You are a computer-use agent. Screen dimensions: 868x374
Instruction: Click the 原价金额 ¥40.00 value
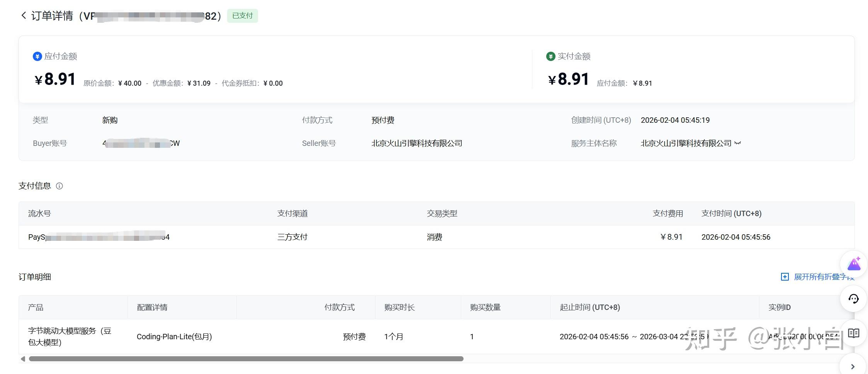(x=130, y=83)
